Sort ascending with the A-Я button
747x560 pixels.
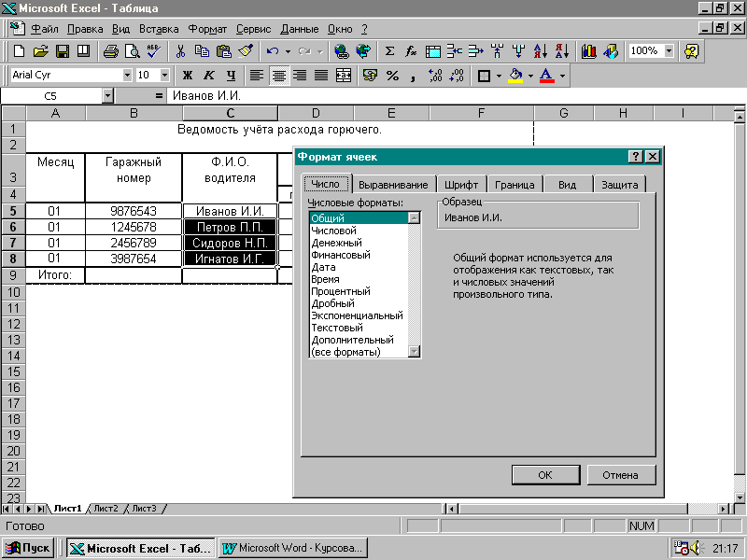[x=540, y=51]
